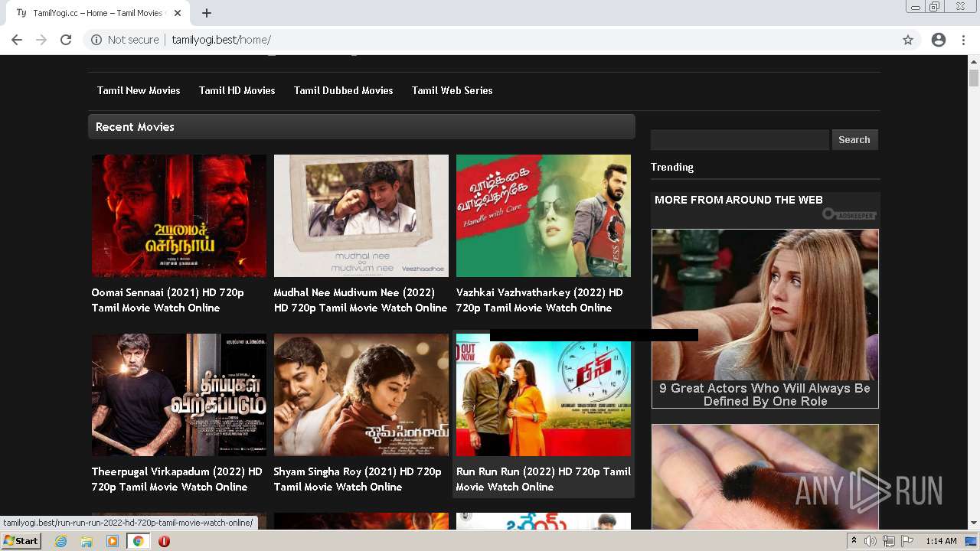
Task: Open Vazhkai Vazhvatharkey (2022) title link
Action: (540, 300)
